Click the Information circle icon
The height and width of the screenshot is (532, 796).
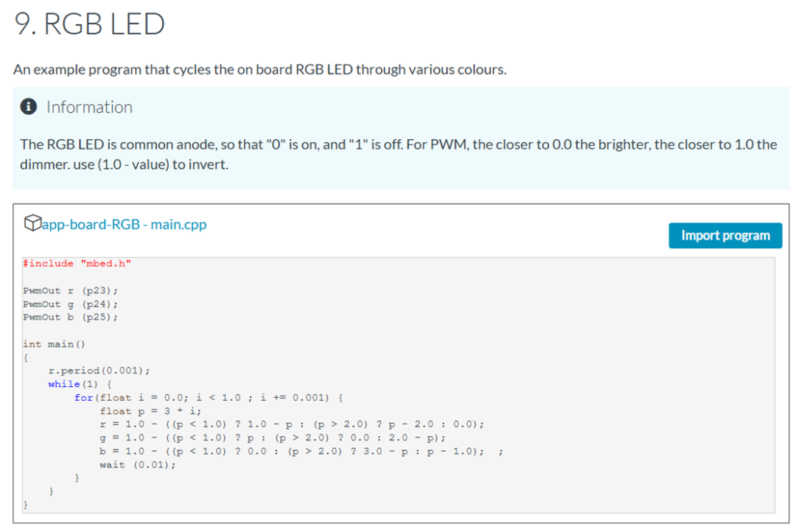[x=28, y=106]
